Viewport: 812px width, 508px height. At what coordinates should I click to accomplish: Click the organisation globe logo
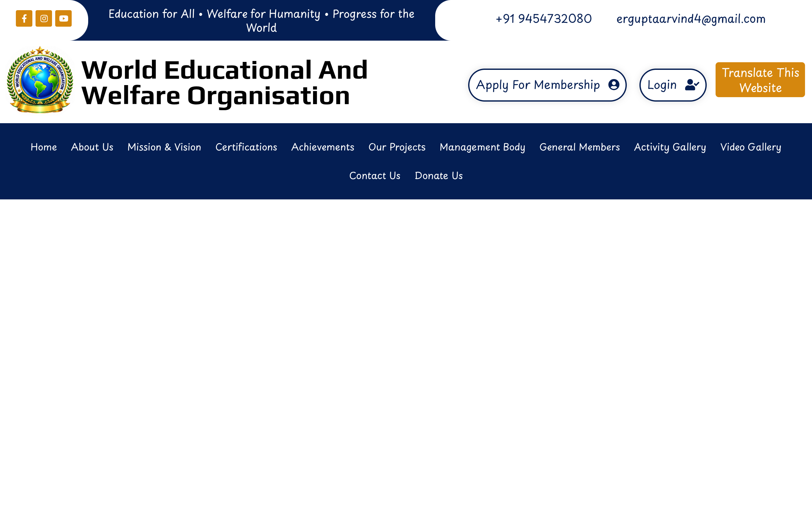click(x=40, y=80)
